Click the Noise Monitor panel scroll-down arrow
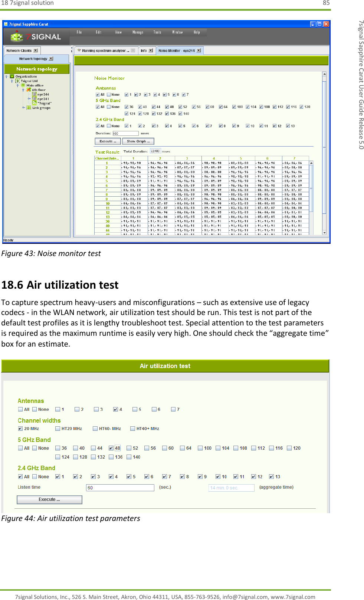The width and height of the screenshot is (364, 600). pos(324,233)
